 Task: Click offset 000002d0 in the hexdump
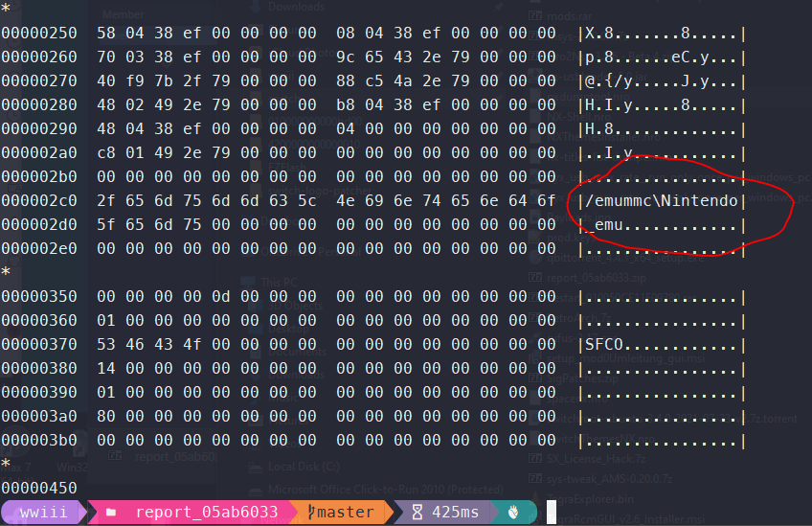coord(39,224)
